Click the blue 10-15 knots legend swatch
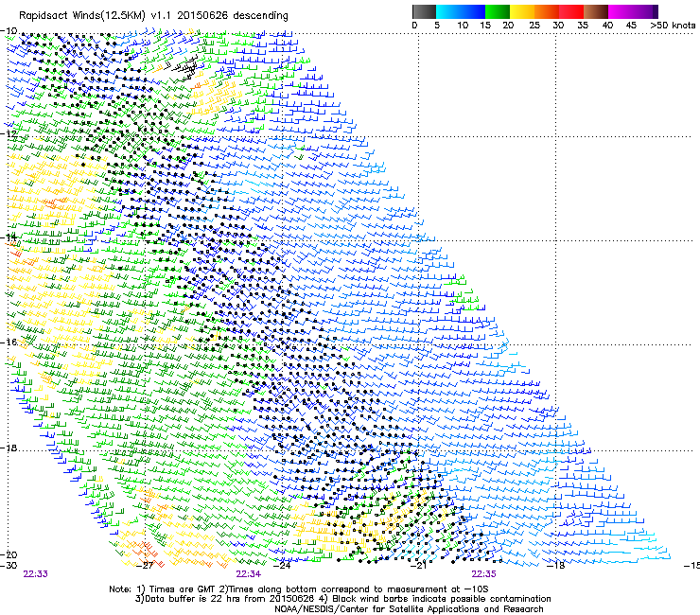 click(473, 11)
